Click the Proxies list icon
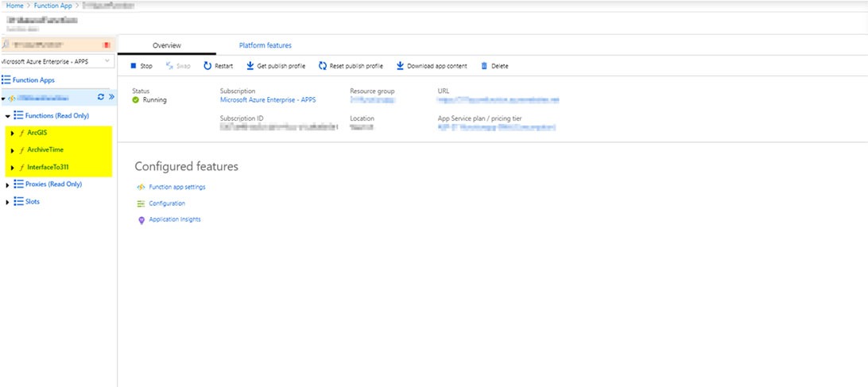 point(18,184)
